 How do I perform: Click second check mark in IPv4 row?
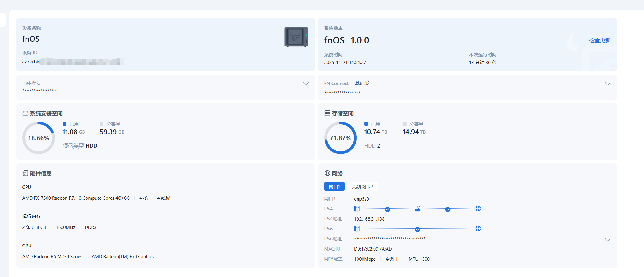point(448,210)
